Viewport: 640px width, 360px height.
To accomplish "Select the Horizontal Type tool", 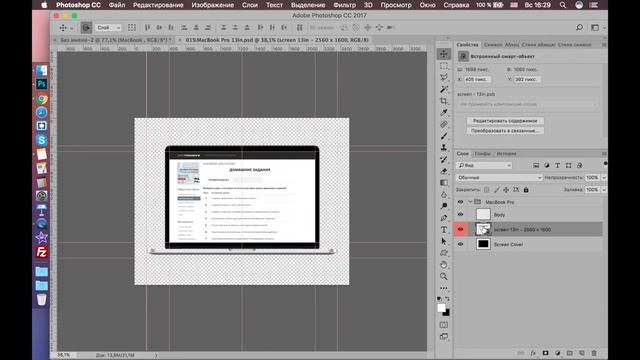I will coord(444,230).
